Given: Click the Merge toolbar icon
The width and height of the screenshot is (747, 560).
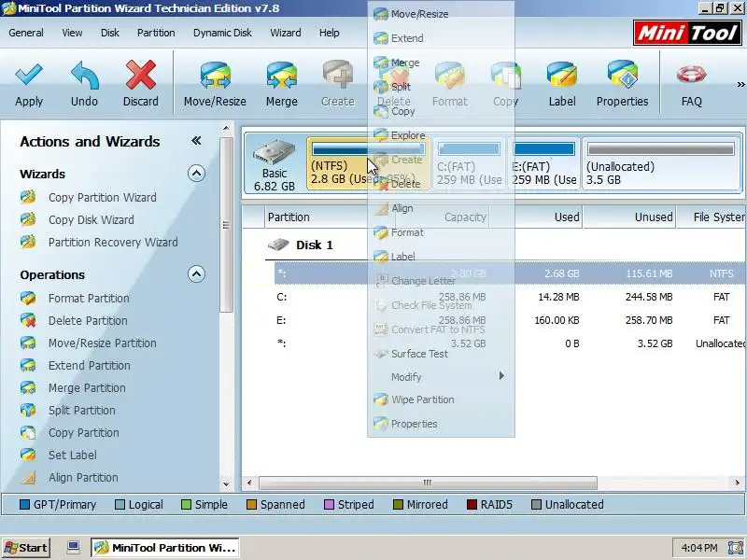Looking at the screenshot, I should pos(282,76).
